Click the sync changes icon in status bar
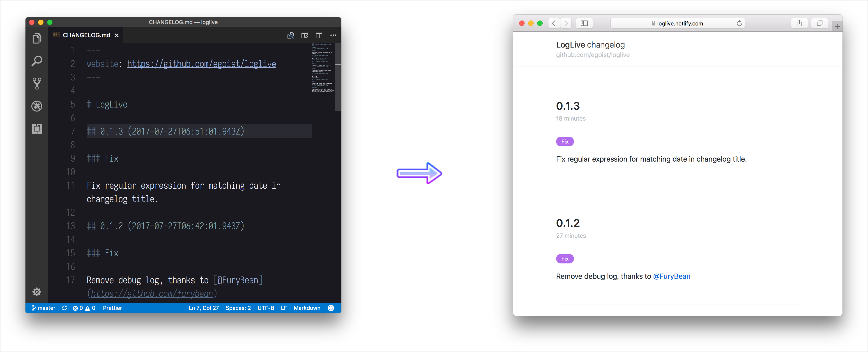The width and height of the screenshot is (868, 352). (x=65, y=308)
